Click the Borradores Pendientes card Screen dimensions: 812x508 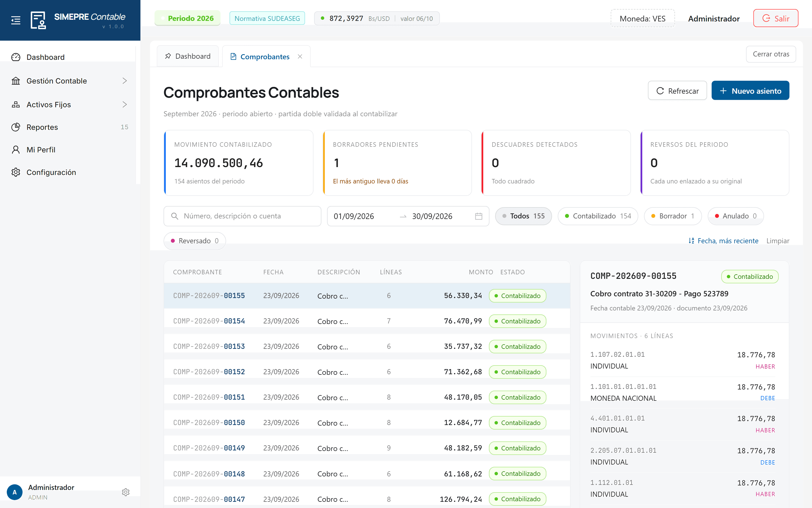click(x=397, y=163)
